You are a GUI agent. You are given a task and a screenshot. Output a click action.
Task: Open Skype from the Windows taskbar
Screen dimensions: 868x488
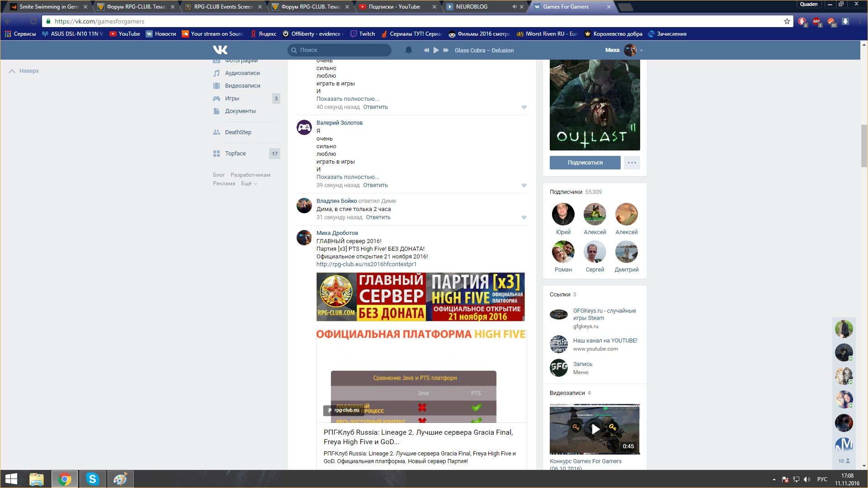[x=92, y=479]
